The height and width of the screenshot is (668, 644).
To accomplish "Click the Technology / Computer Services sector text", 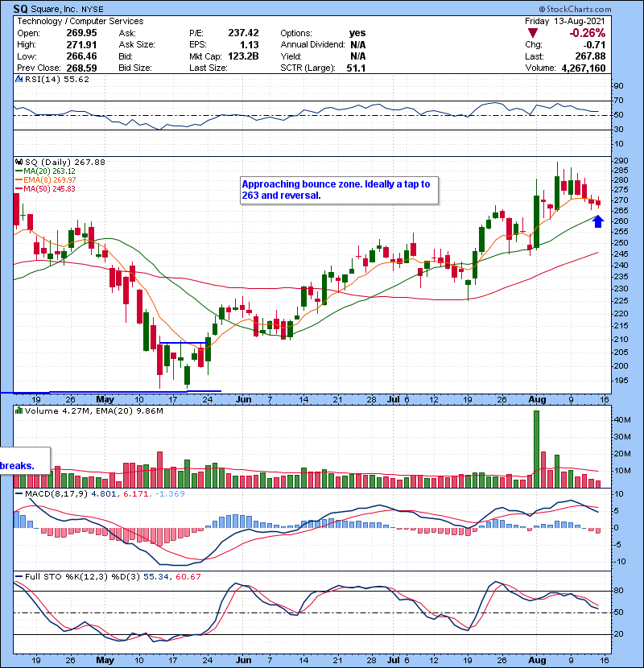I will [80, 21].
